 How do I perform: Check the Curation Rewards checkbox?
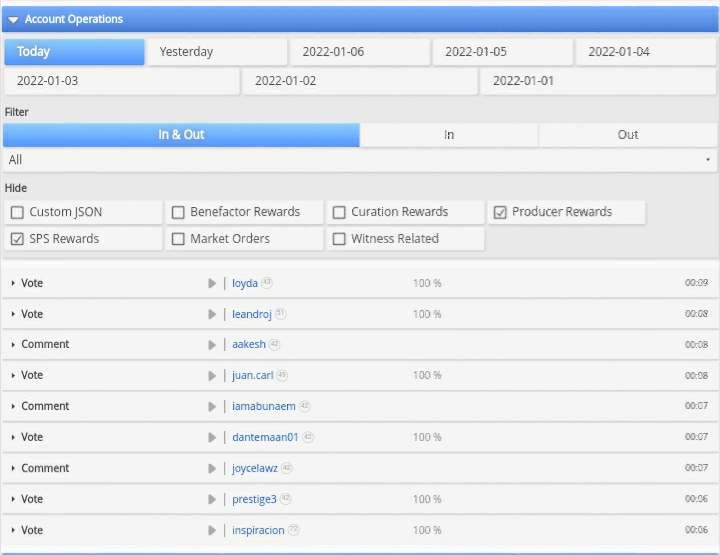(x=339, y=213)
